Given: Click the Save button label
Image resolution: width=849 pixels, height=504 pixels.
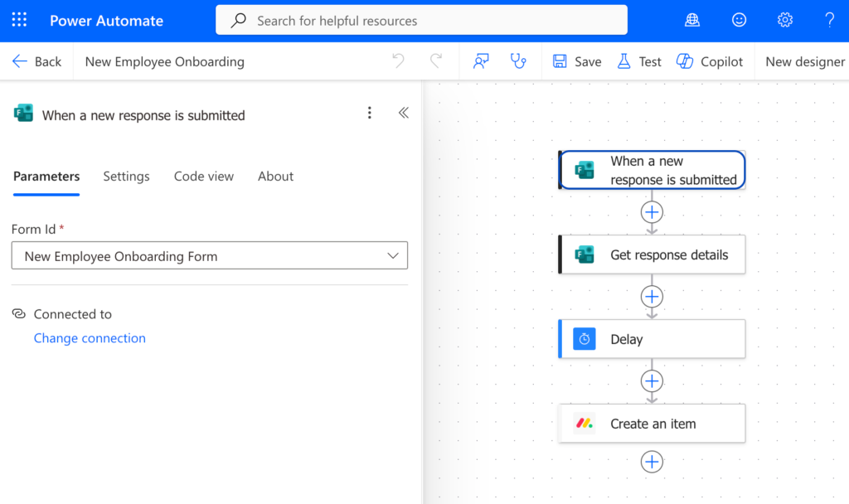Looking at the screenshot, I should (x=588, y=61).
